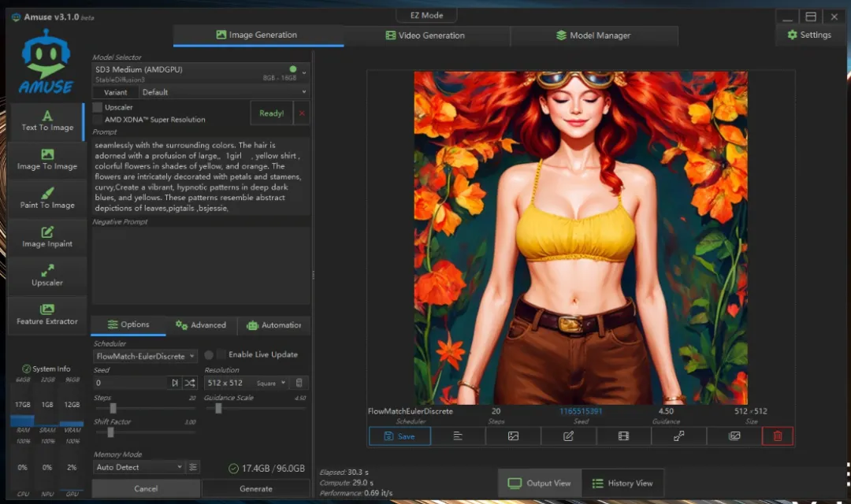
Task: Send the result to video with film icon
Action: [x=623, y=436]
